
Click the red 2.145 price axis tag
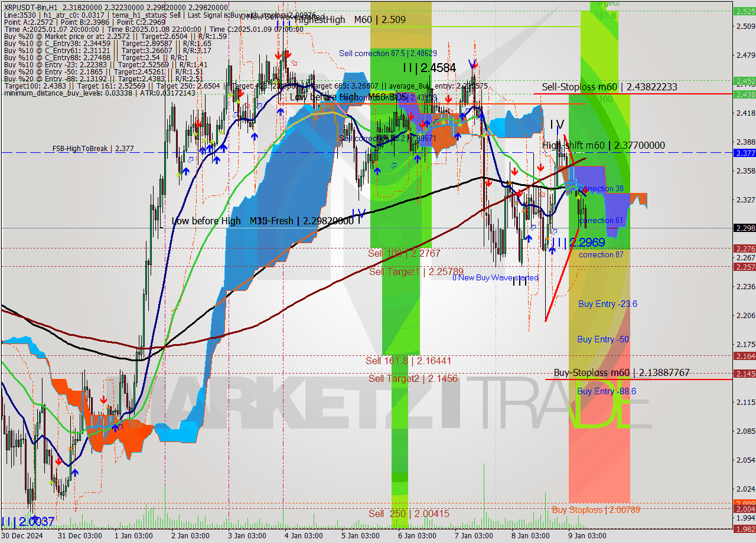click(x=744, y=374)
